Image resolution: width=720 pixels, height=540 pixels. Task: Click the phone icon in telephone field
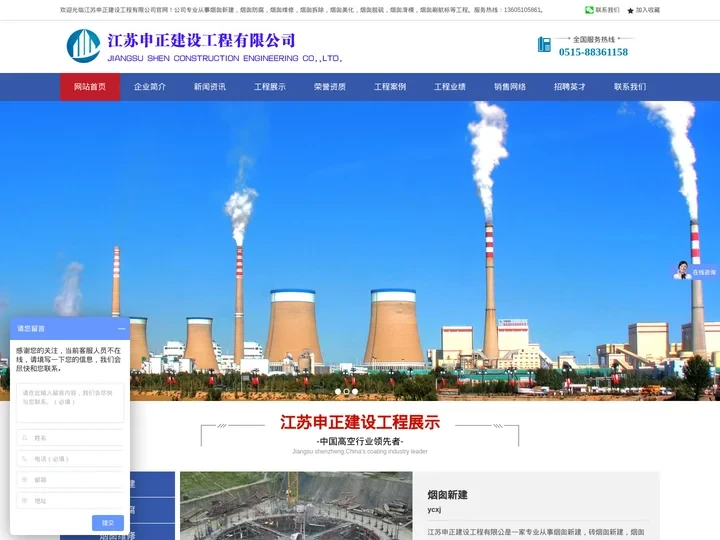click(25, 458)
